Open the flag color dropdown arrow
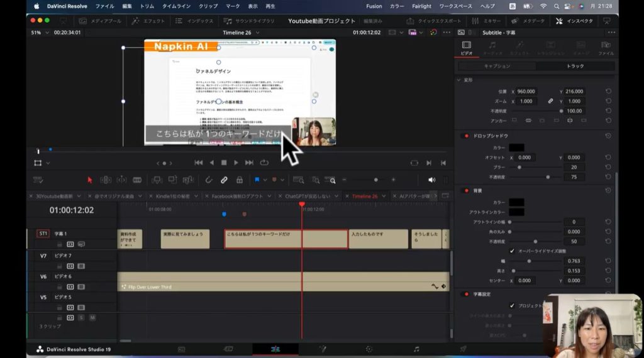 [x=264, y=180]
